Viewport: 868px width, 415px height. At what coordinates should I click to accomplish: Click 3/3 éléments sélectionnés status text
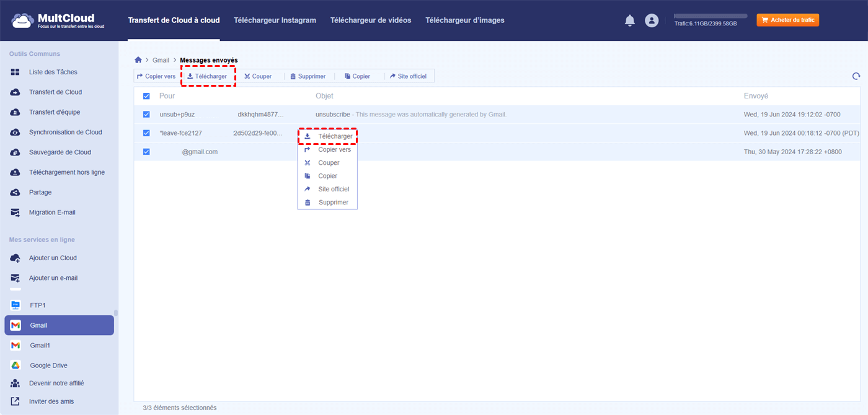click(180, 408)
